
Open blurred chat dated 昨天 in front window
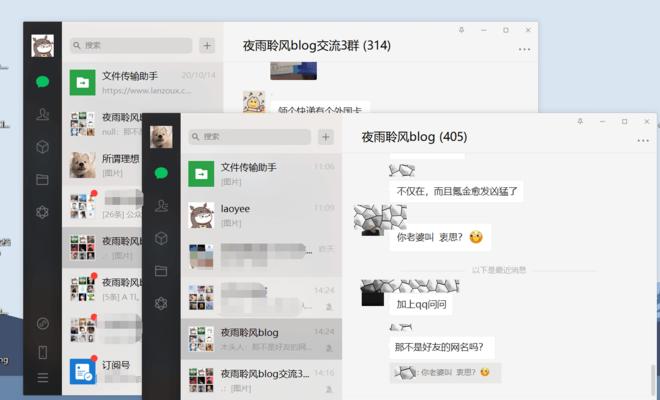[x=261, y=256]
